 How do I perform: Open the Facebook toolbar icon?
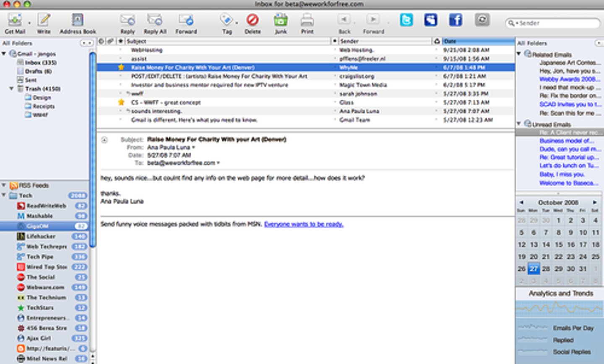pos(456,20)
